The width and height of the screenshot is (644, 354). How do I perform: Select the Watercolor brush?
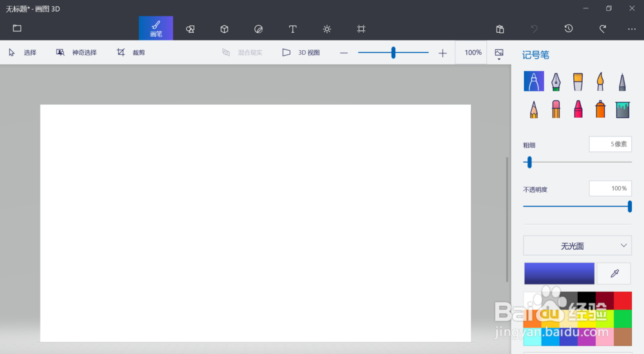600,81
